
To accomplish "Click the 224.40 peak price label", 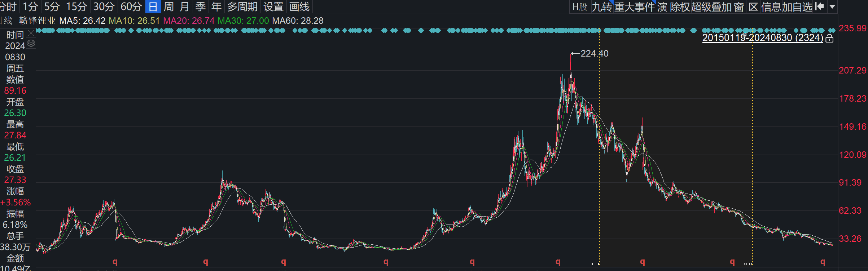I will coord(594,53).
